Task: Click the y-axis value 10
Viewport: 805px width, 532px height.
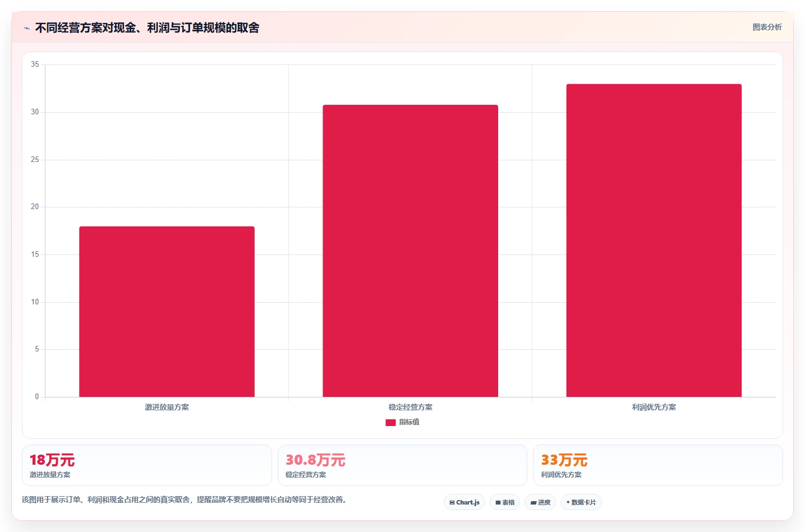Action: point(35,302)
